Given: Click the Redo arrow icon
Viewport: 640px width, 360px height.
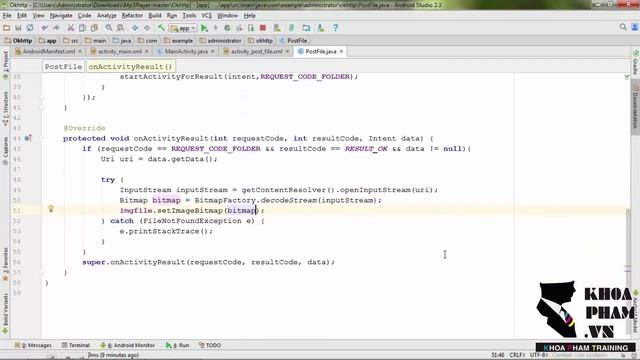Looking at the screenshot, I should pyautogui.click(x=56, y=28).
